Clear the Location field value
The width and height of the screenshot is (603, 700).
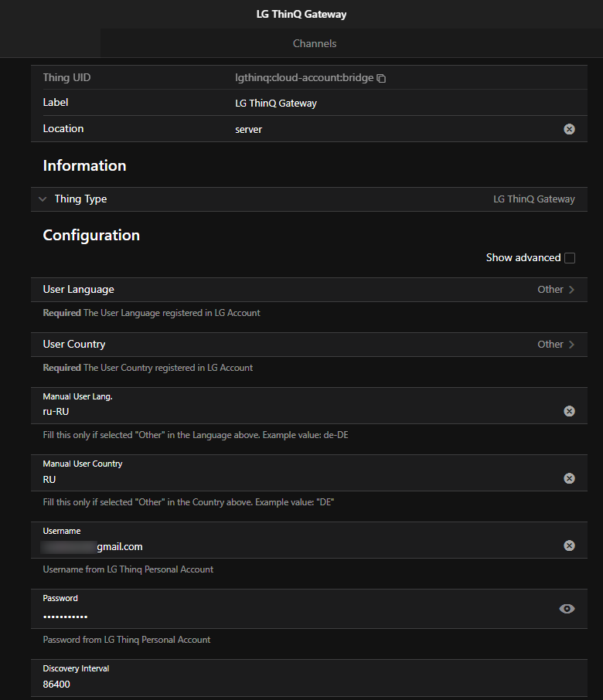[x=569, y=129]
